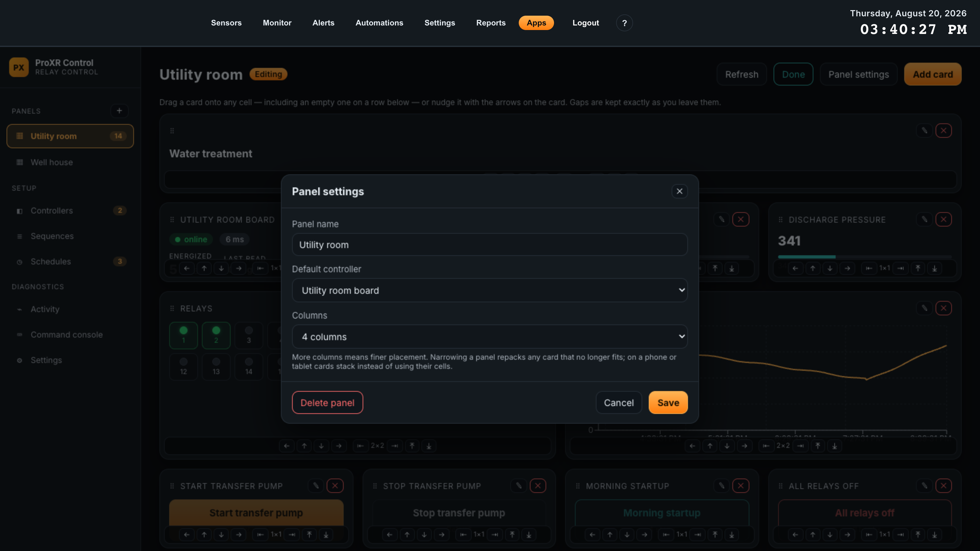Nudge Discharge Pressure card left

795,268
